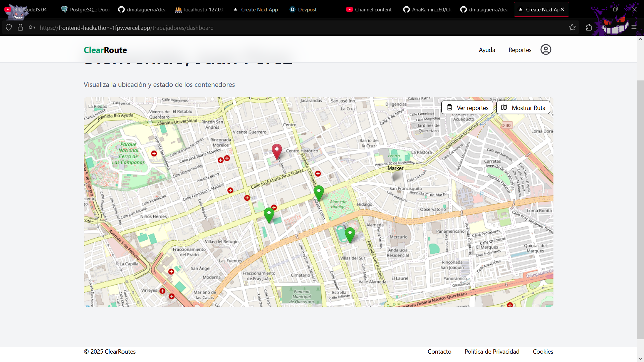Click the Ver reportes button
The height and width of the screenshot is (362, 644).
pos(467,108)
